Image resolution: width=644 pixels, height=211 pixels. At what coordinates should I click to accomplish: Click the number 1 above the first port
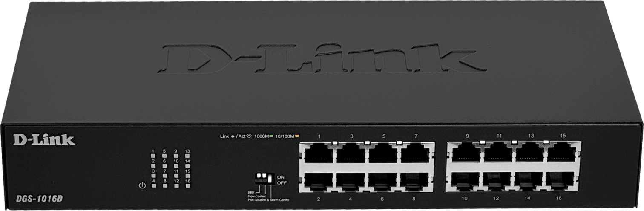[x=319, y=136]
